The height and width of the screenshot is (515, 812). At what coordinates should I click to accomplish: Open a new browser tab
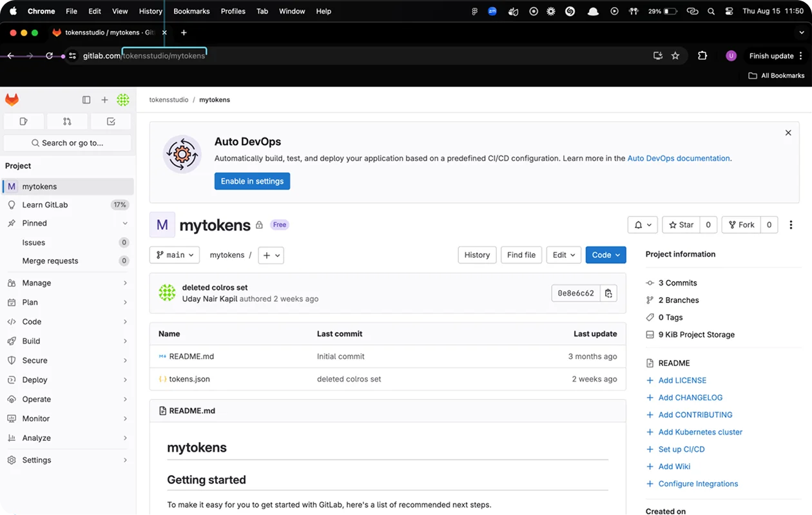coord(184,32)
